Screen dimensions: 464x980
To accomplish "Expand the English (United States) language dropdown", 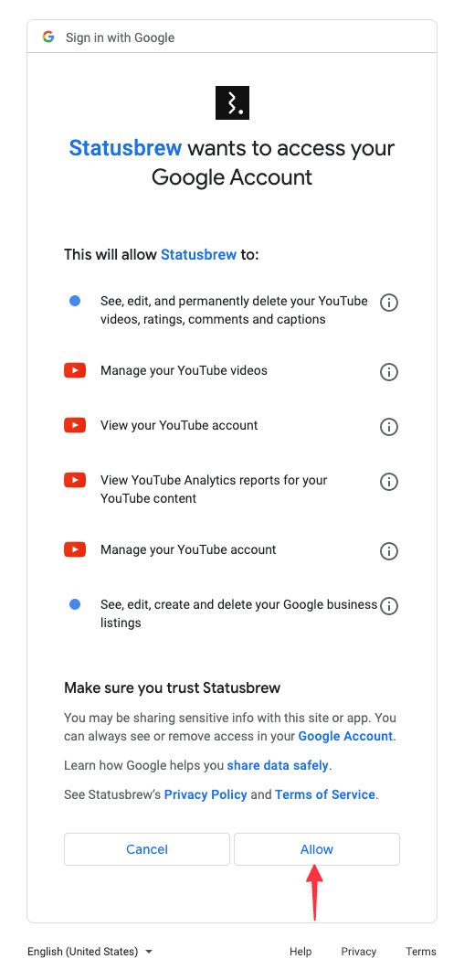I will tap(90, 952).
